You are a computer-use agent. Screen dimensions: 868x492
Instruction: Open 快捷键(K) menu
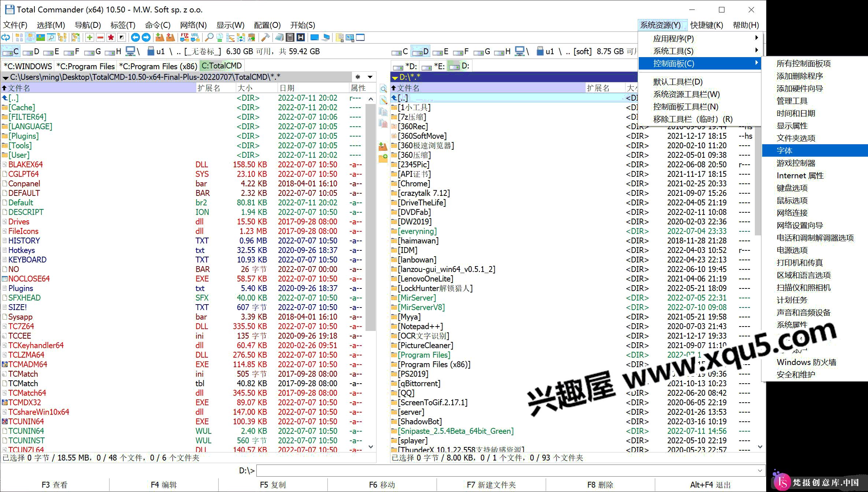point(706,25)
